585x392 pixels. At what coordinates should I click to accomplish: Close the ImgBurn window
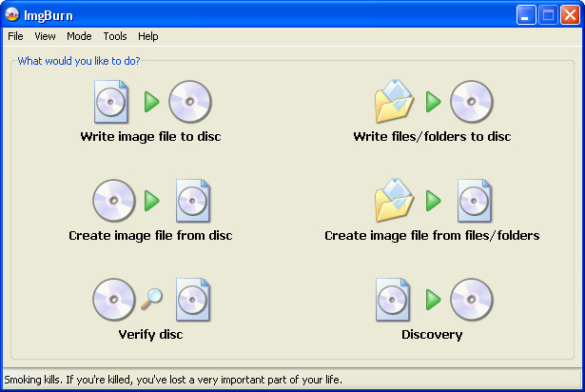[x=570, y=15]
